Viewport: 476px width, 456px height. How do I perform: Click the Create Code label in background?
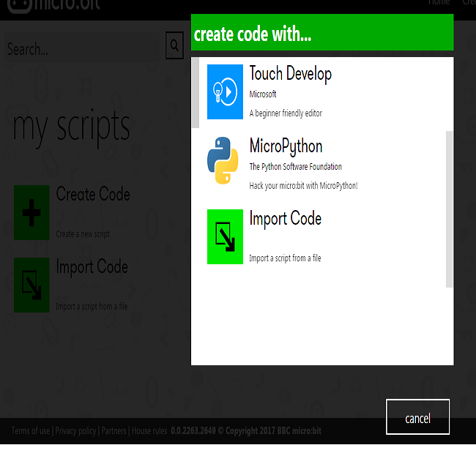pyautogui.click(x=93, y=194)
